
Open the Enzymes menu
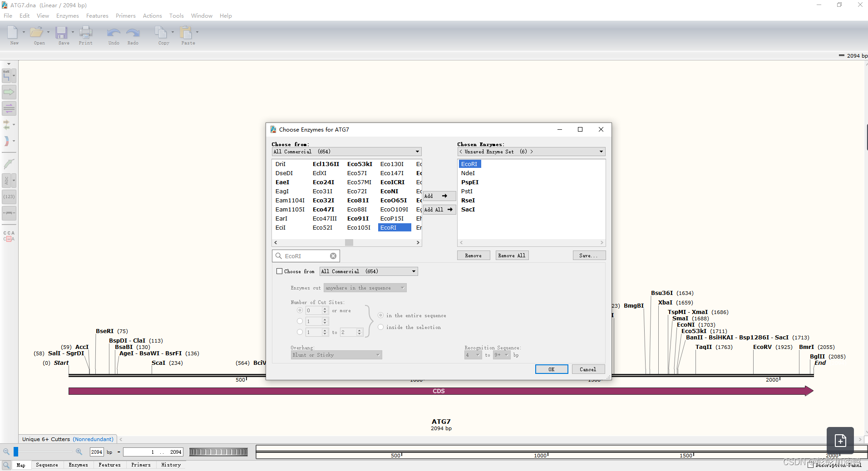point(68,16)
